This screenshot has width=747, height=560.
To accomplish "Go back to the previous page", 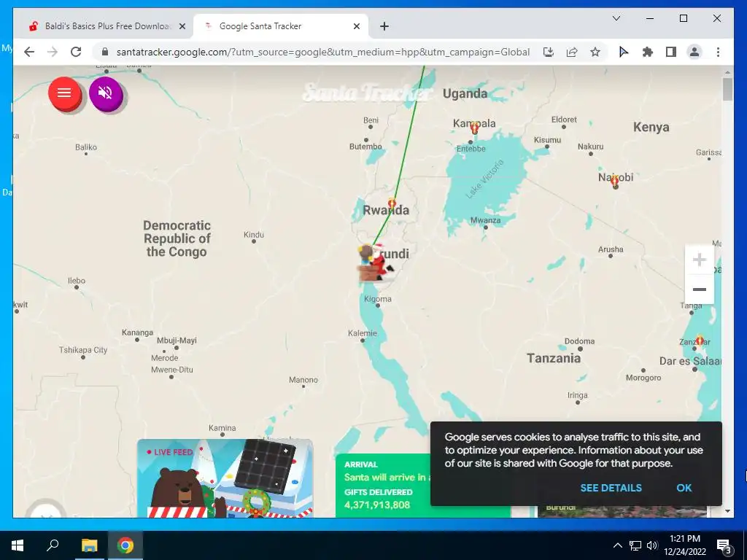I will pos(29,52).
